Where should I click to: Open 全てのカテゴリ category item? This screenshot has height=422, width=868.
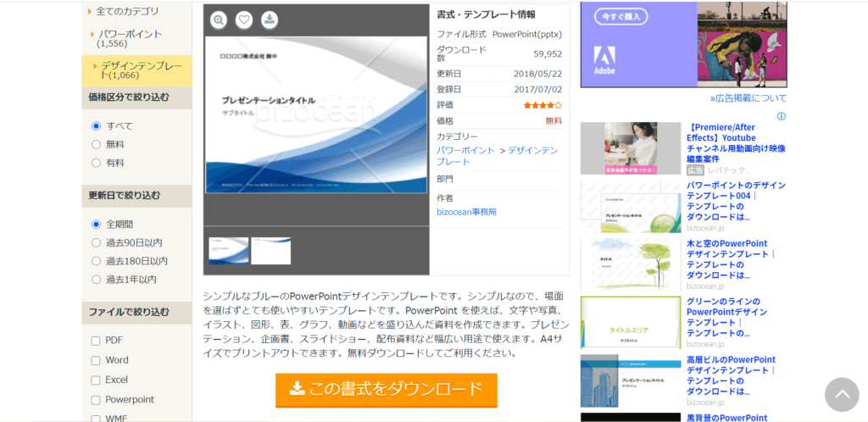[x=127, y=10]
